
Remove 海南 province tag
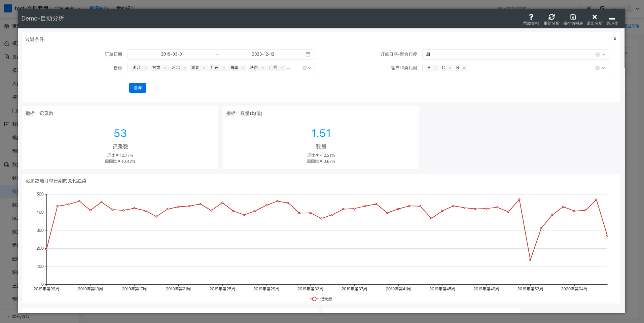pyautogui.click(x=243, y=68)
